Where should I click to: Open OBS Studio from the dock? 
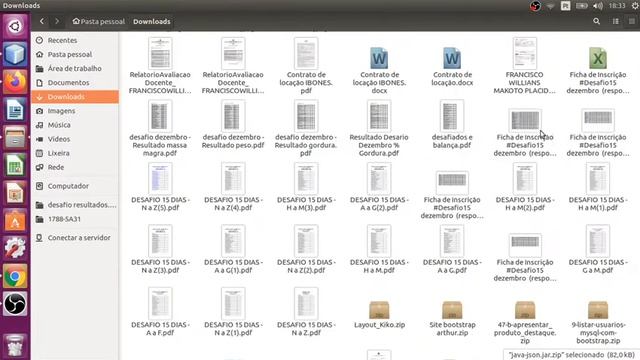point(15,304)
